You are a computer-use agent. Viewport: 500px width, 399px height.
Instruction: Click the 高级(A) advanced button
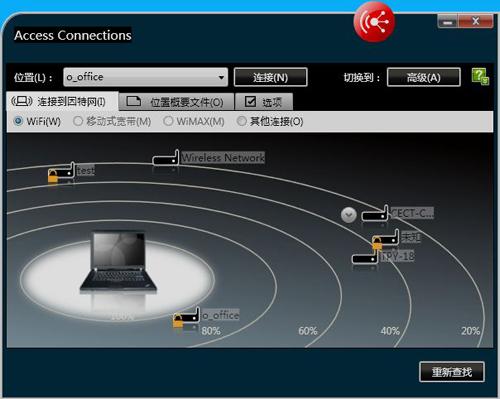pos(424,77)
